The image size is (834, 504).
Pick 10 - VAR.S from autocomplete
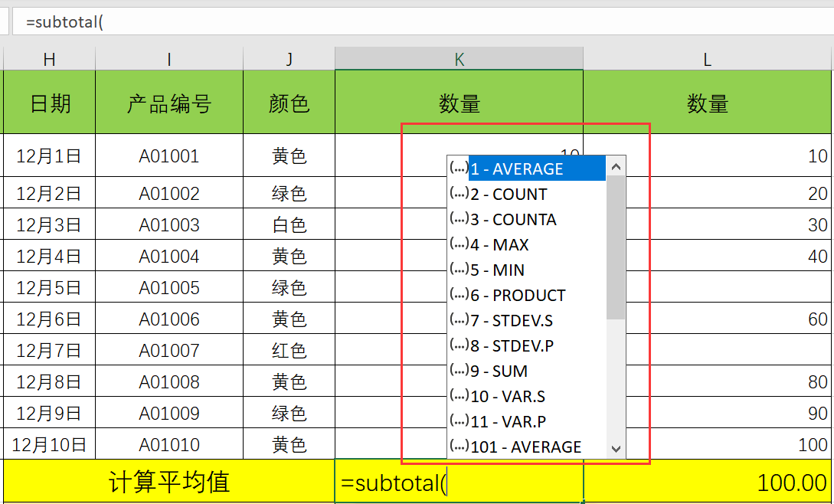point(527,397)
